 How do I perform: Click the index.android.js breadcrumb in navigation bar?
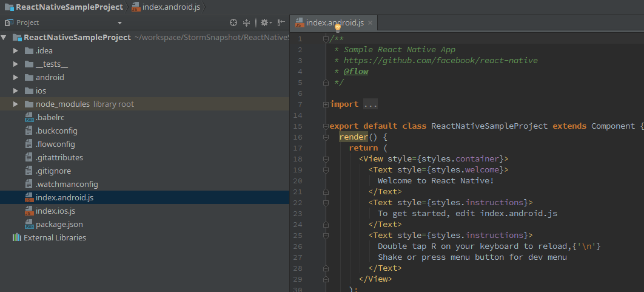[x=171, y=7]
